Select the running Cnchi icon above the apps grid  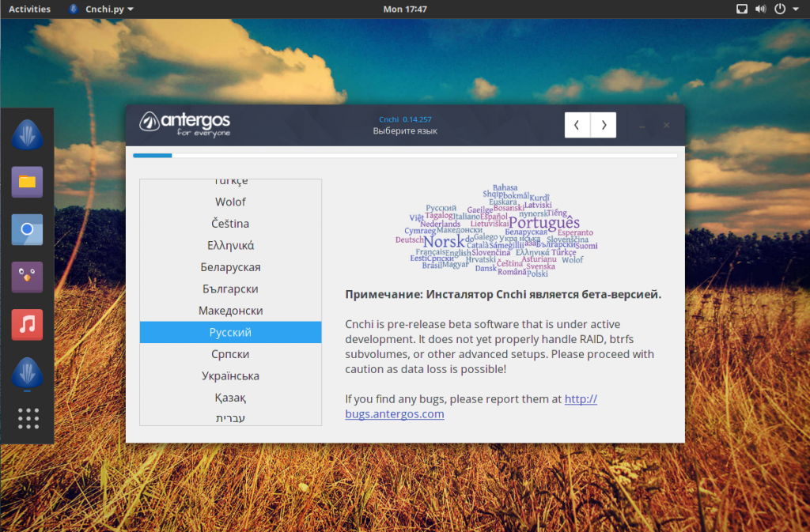coord(27,372)
